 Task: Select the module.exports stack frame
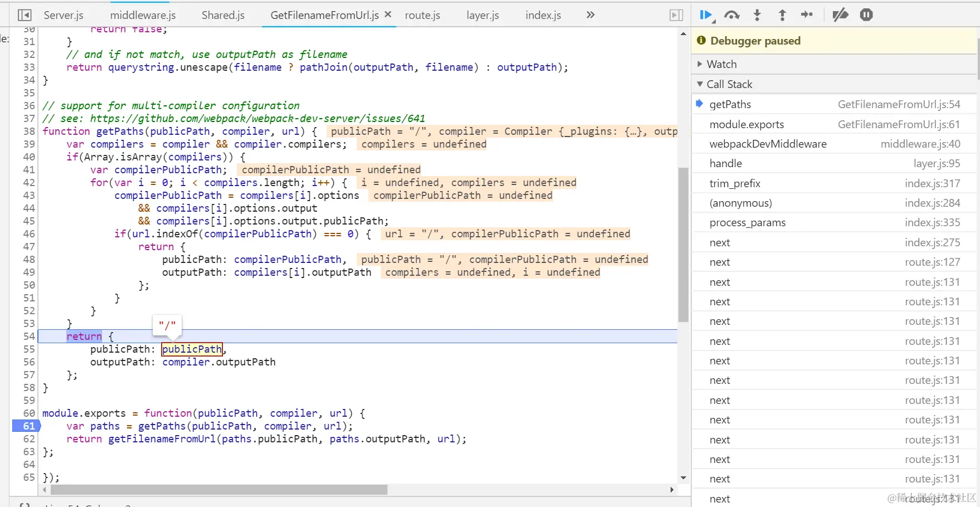(835, 124)
